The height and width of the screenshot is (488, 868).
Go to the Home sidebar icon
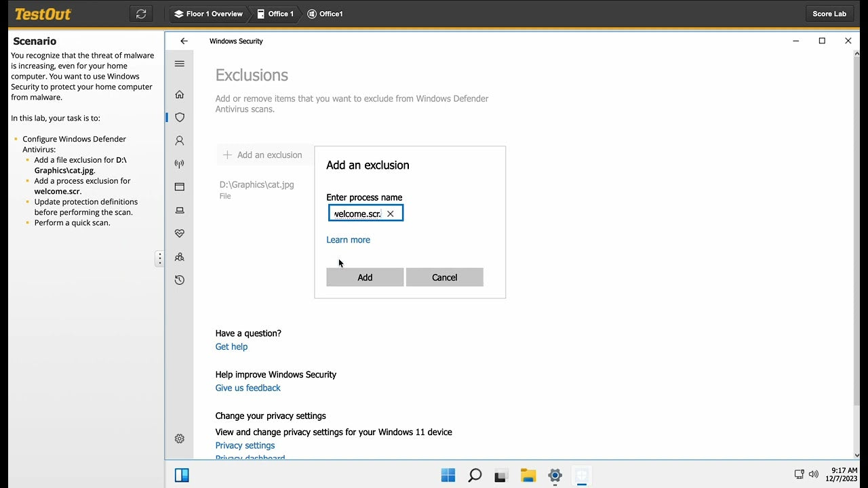(x=180, y=94)
